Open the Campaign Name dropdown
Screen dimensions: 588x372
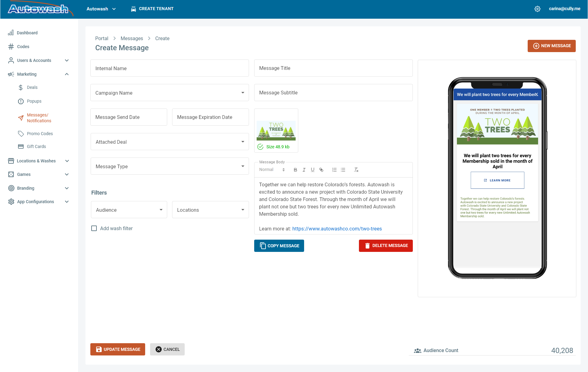tap(170, 93)
